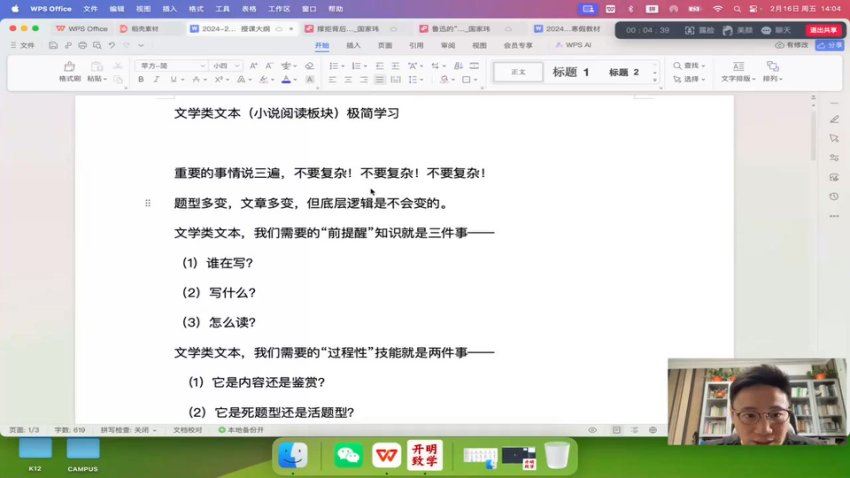Screen dimensions: 850x478
Task: Click the character shading A icon
Action: 310,80
